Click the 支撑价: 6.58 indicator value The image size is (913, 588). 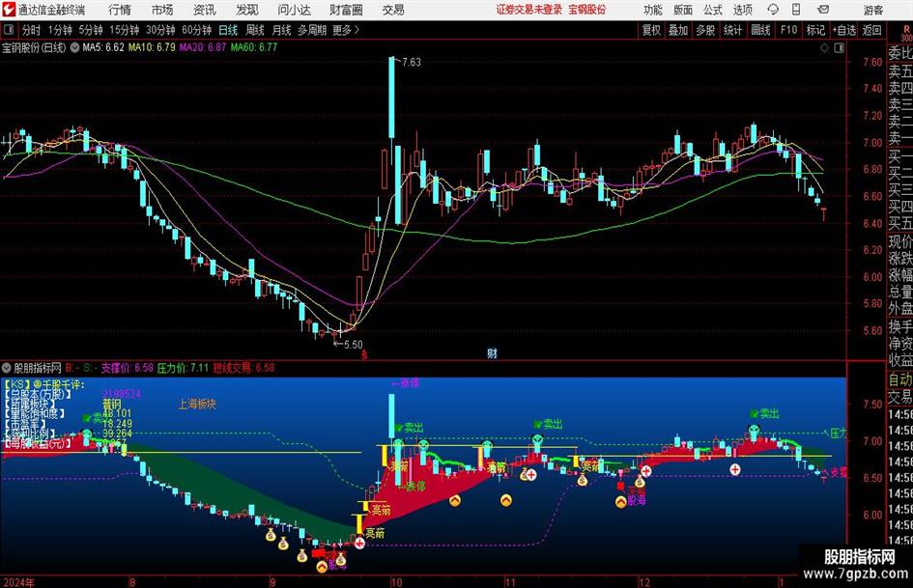[x=128, y=368]
